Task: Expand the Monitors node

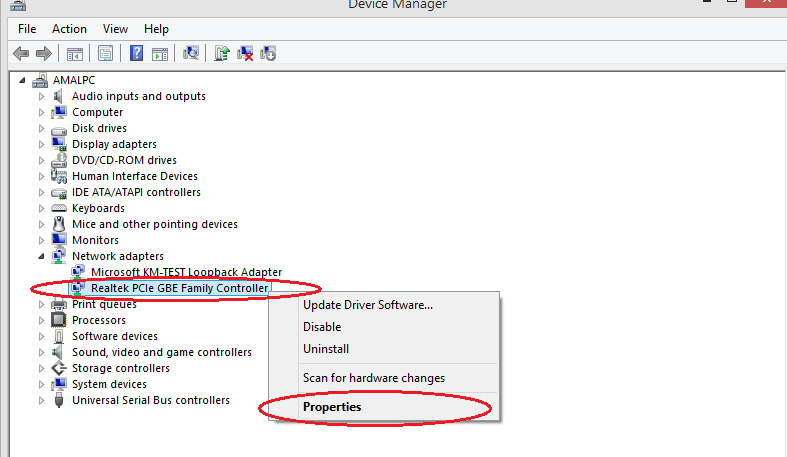Action: point(41,240)
